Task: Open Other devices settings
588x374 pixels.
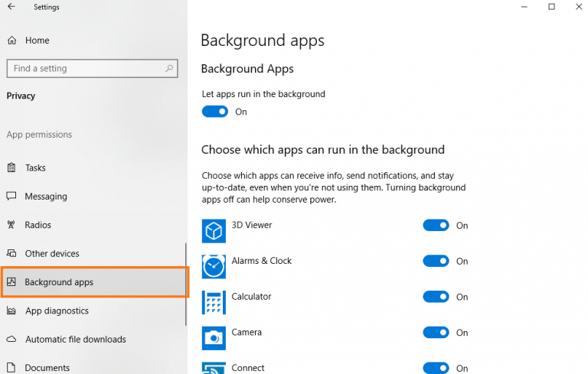Action: [52, 253]
